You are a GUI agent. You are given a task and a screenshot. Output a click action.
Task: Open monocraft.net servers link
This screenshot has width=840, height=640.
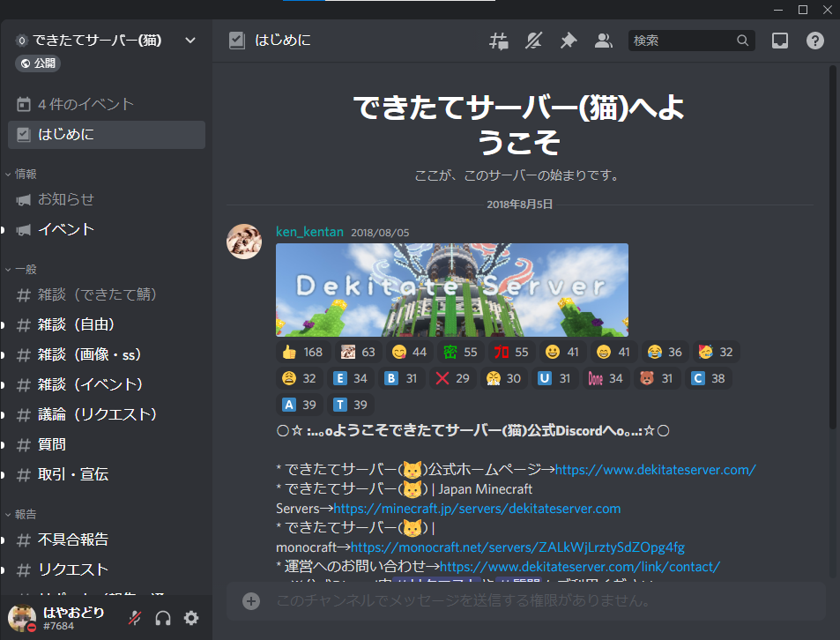(x=517, y=547)
